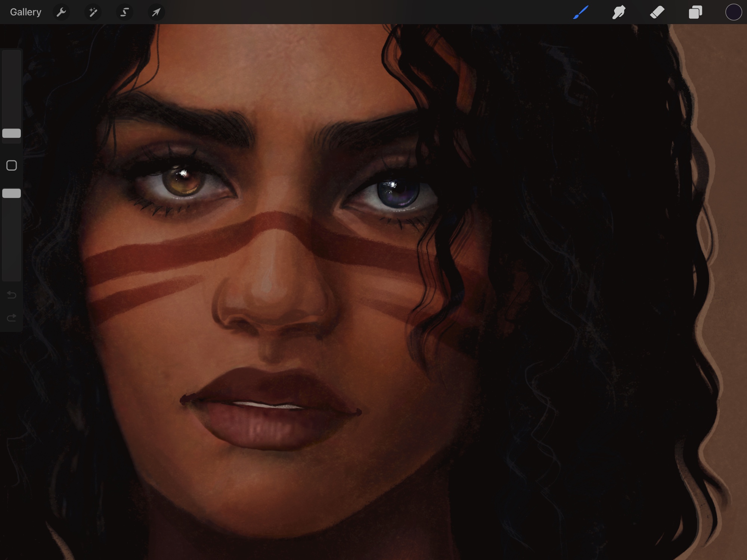
Task: Open the Adjustments magic wand menu
Action: tap(93, 12)
